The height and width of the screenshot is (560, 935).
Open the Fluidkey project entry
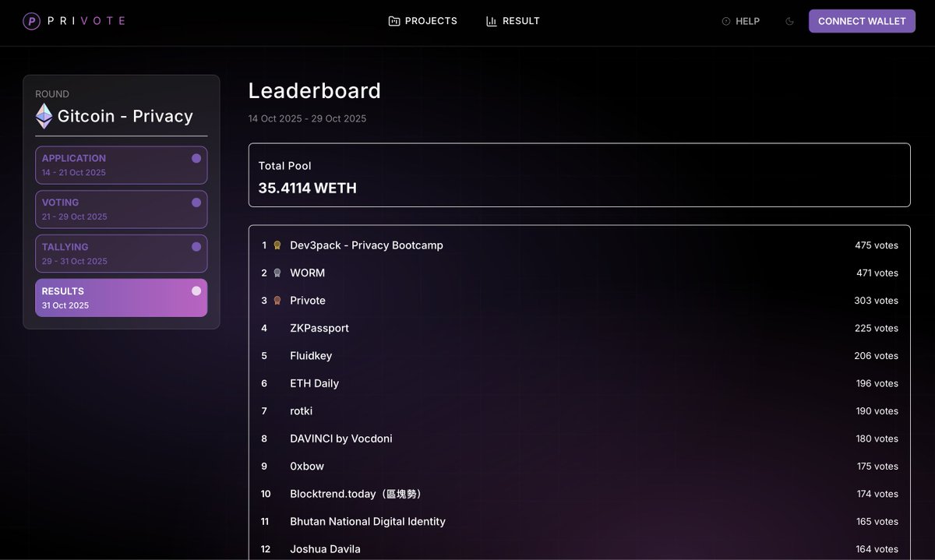coord(311,356)
